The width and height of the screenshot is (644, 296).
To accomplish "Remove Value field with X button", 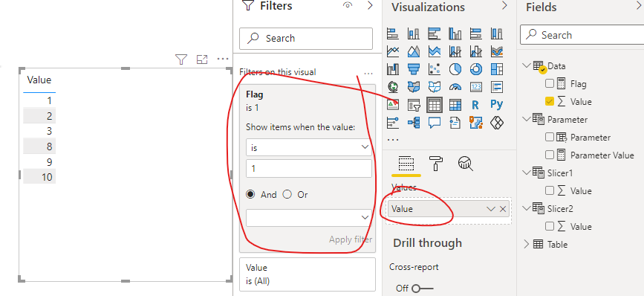I will click(x=503, y=209).
